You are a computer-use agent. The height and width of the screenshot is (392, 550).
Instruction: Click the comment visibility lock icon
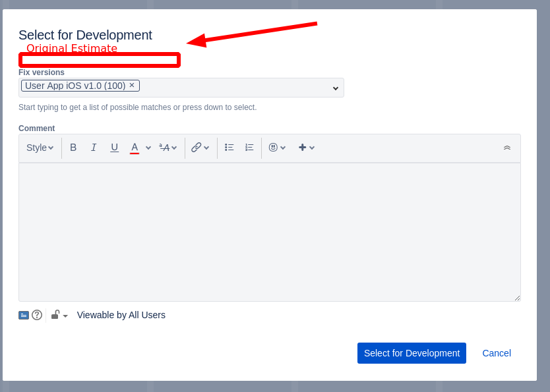pyautogui.click(x=55, y=315)
